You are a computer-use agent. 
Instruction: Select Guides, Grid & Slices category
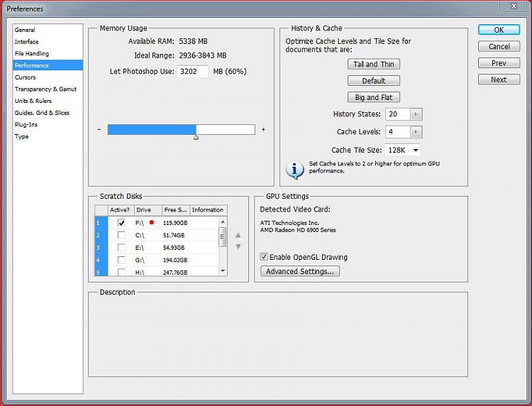pos(42,113)
